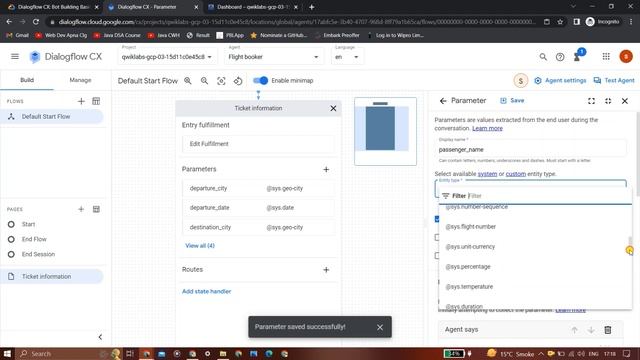Viewport: 640px width, 360px height.
Task: Open the search icon in header
Action: [543, 57]
